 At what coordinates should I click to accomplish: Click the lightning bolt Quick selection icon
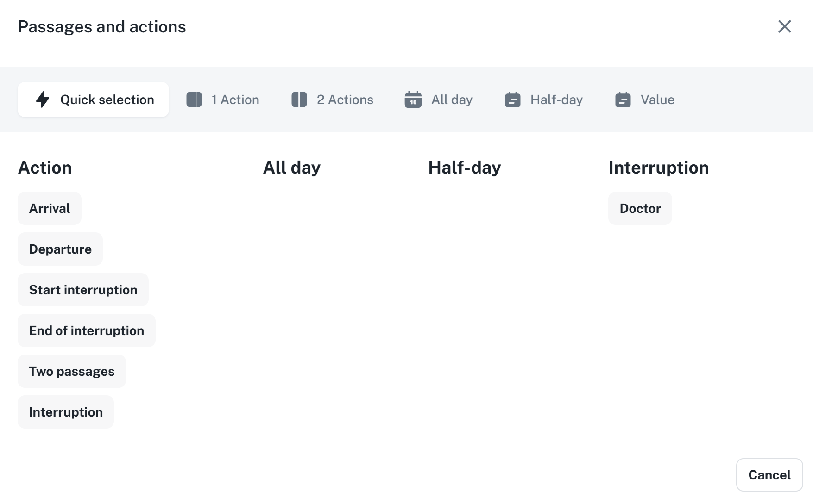point(43,100)
